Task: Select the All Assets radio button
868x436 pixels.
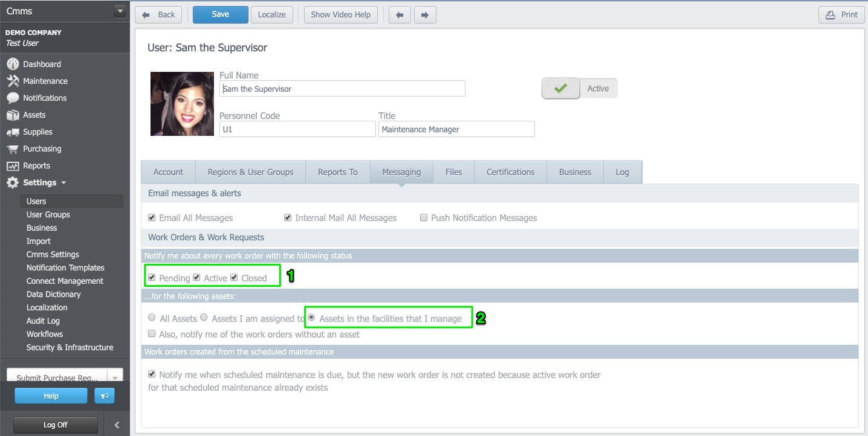Action: (x=152, y=317)
